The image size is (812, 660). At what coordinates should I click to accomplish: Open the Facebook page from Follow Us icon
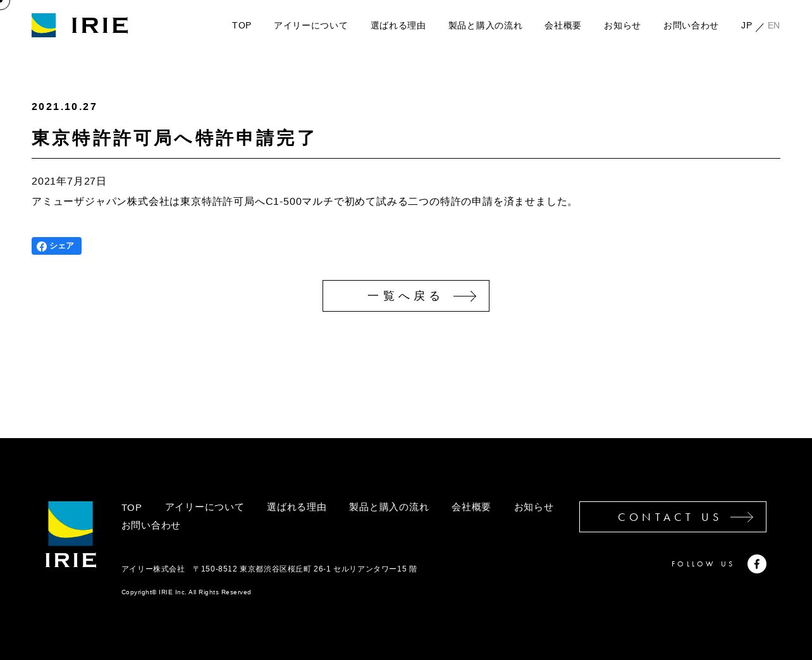757,564
